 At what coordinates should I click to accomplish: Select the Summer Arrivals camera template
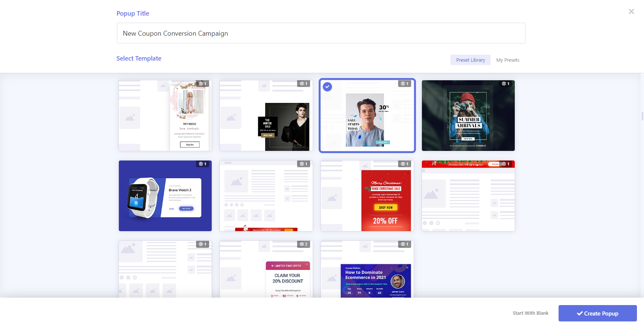click(x=468, y=116)
